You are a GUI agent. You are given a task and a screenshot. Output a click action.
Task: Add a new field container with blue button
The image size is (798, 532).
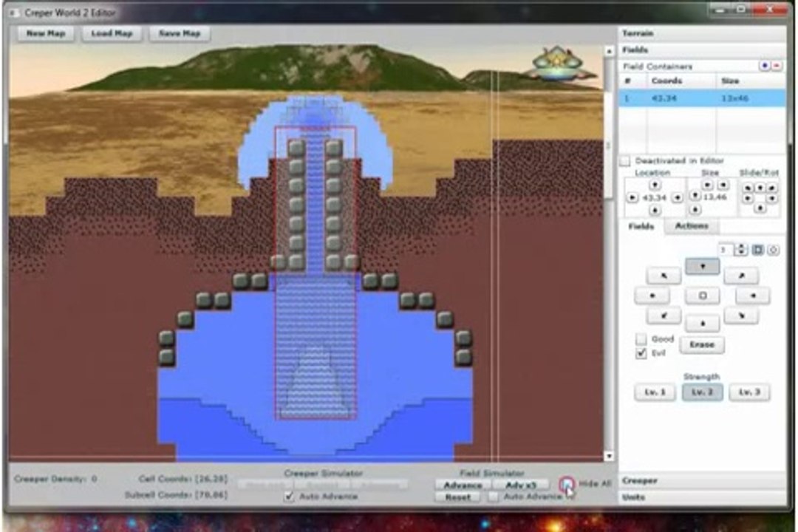(x=764, y=66)
